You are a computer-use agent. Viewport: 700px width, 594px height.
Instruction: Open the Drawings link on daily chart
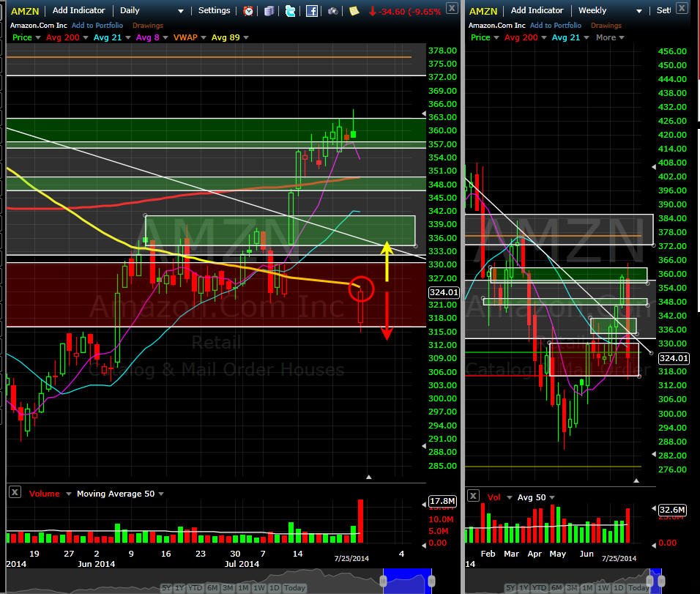[x=148, y=26]
